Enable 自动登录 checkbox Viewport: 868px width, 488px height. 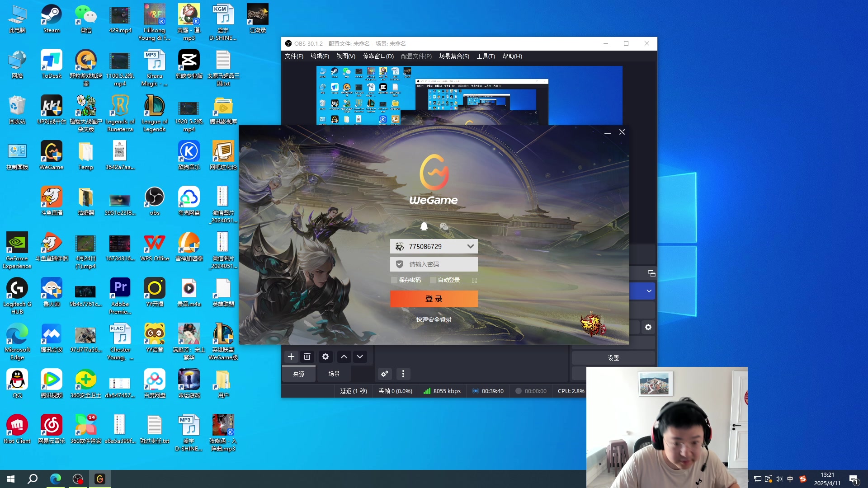tap(433, 280)
